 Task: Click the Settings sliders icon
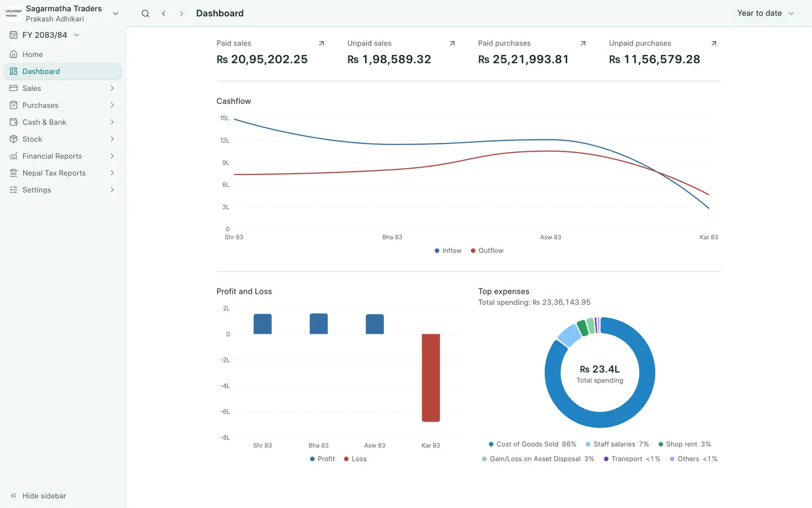point(14,190)
